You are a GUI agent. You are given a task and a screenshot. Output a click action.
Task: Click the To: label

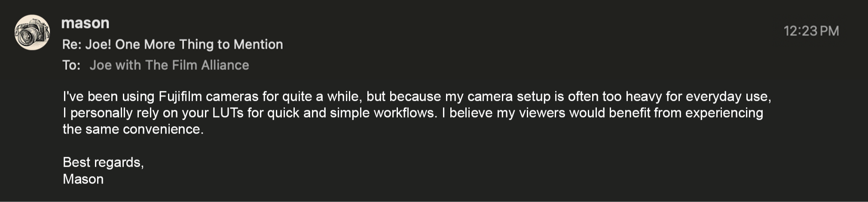pos(71,65)
